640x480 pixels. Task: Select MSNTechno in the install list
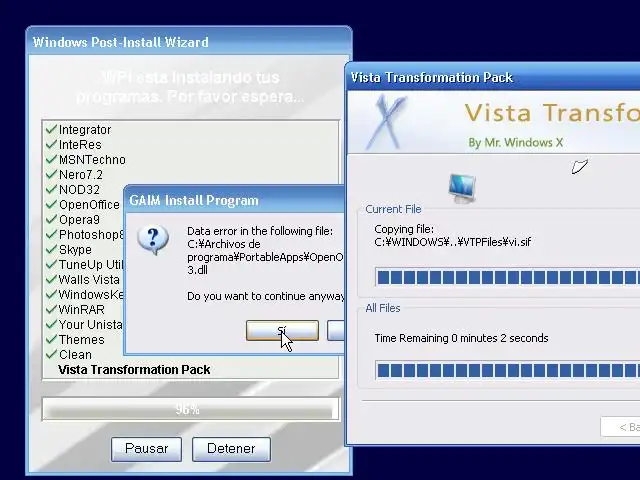pos(92,160)
